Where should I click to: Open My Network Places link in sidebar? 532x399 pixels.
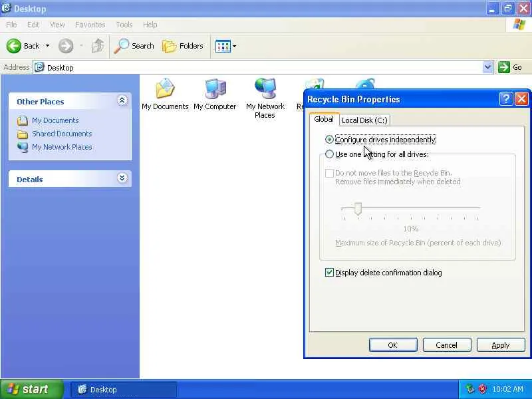point(62,147)
